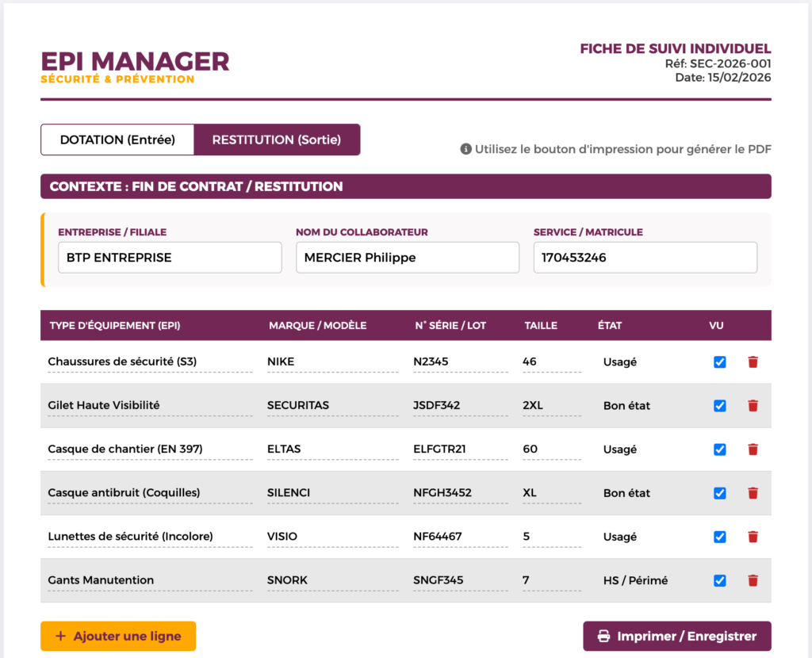Viewport: 812px width, 658px height.
Task: Select the RESTITUTION (Sortie) tab
Action: point(277,140)
